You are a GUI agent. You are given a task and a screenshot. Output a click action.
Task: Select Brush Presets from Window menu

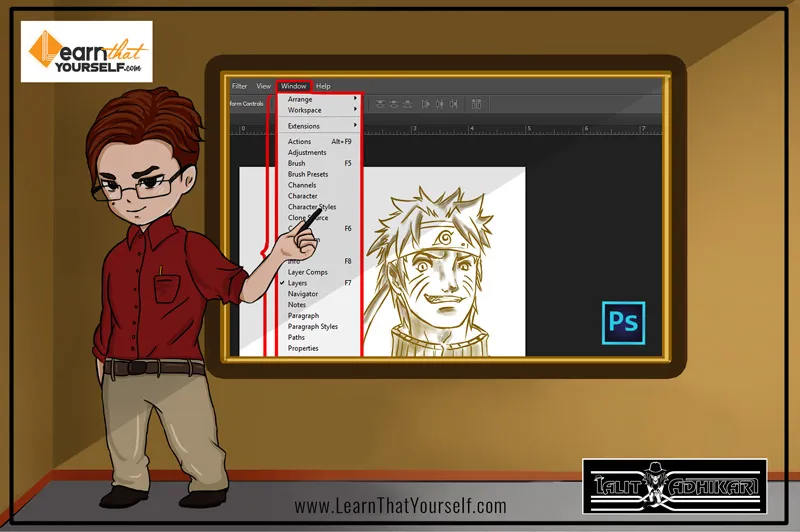[x=307, y=174]
